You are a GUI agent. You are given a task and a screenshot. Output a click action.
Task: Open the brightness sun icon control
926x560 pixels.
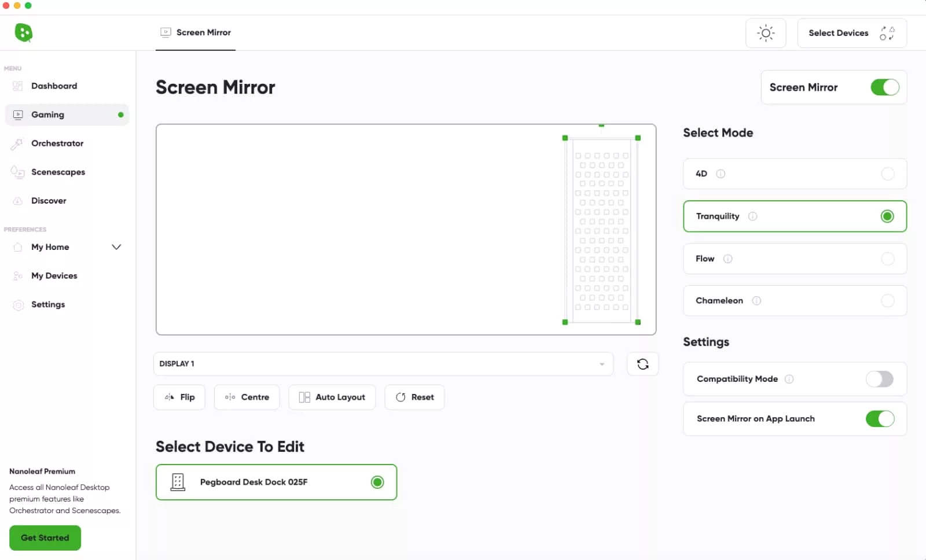765,33
